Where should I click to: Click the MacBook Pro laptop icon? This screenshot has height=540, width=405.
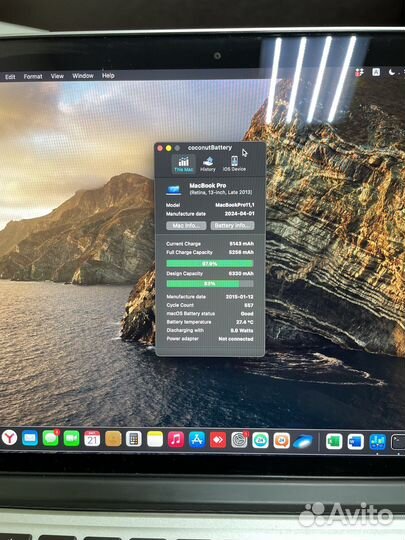pos(174,189)
